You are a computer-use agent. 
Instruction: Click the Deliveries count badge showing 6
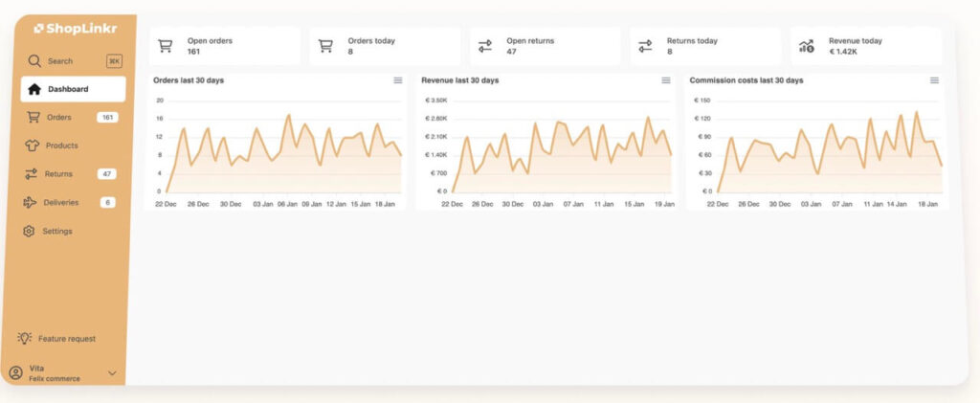pos(107,202)
